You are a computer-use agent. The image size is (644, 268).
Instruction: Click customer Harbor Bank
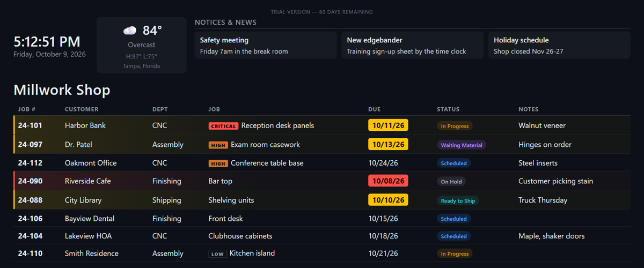point(85,125)
